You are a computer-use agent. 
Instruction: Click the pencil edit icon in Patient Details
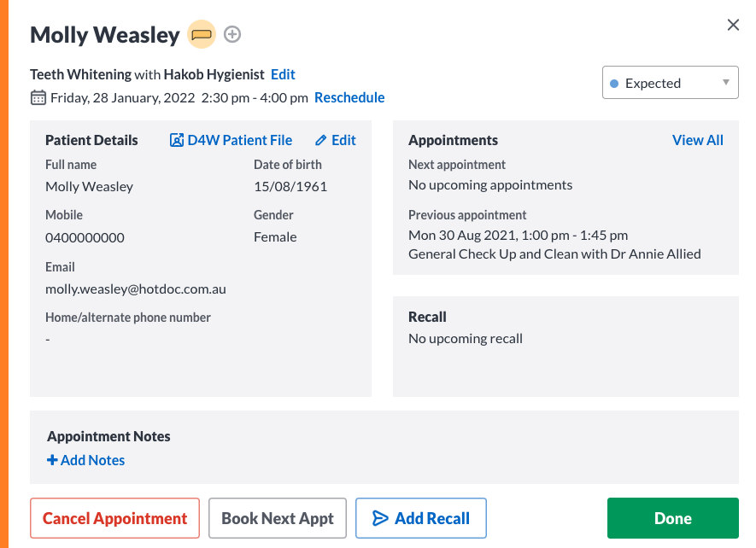(x=320, y=140)
